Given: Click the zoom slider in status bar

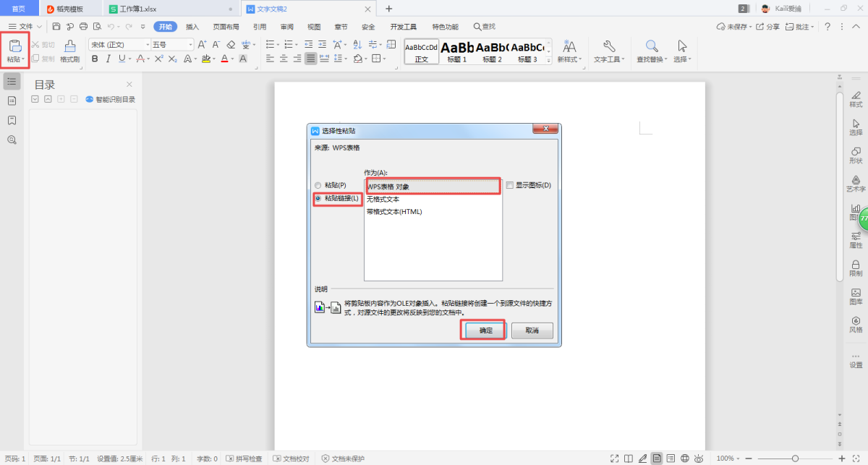Looking at the screenshot, I should pyautogui.click(x=795, y=458).
